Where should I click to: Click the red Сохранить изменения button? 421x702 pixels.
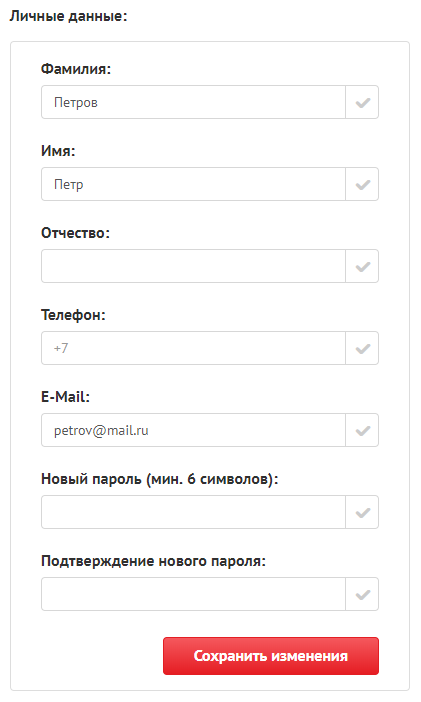click(271, 656)
